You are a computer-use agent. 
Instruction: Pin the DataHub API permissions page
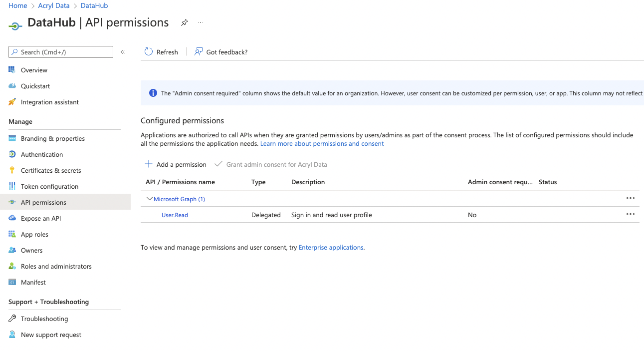(184, 22)
